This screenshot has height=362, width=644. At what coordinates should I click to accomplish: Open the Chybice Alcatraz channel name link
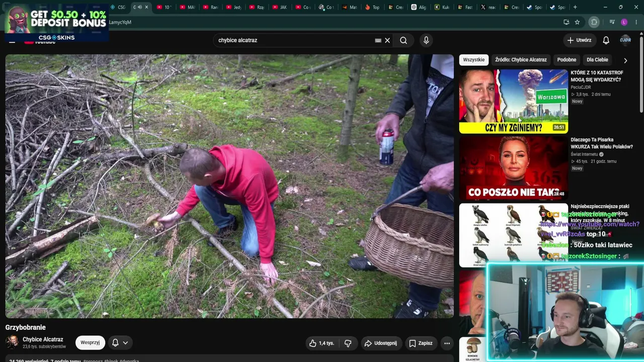pyautogui.click(x=43, y=339)
